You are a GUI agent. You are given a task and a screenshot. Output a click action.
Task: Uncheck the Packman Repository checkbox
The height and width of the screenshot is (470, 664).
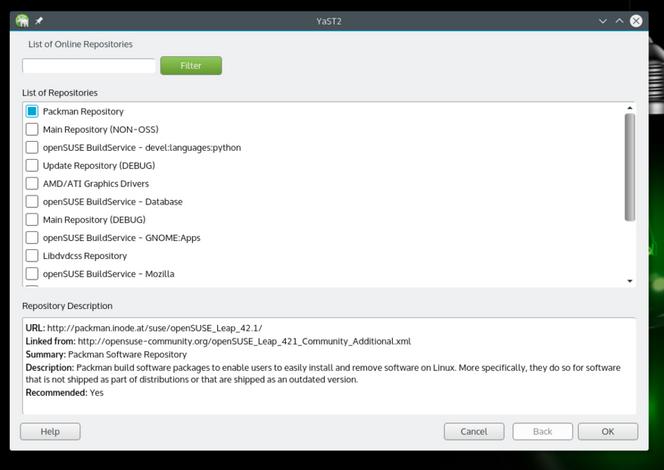pyautogui.click(x=32, y=111)
